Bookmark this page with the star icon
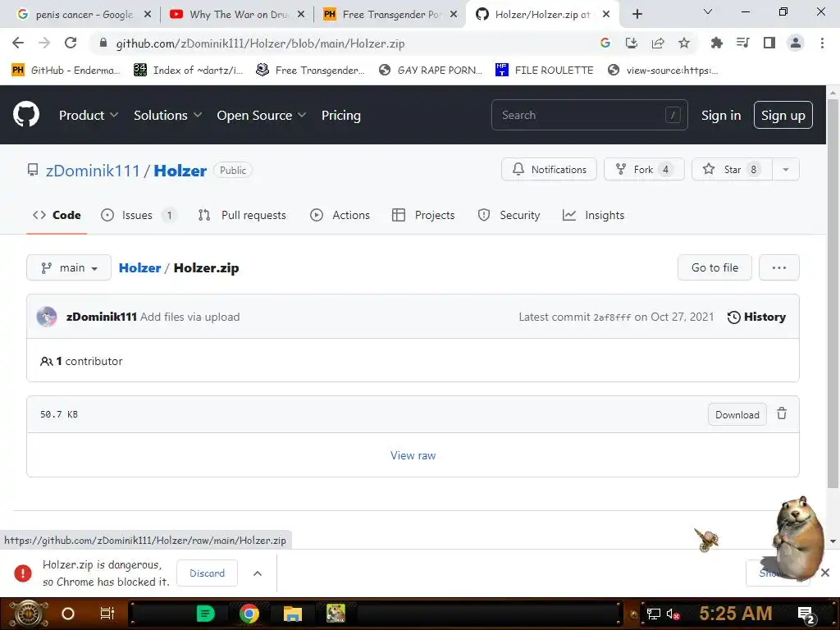Screen dimensions: 840x630 (684, 43)
